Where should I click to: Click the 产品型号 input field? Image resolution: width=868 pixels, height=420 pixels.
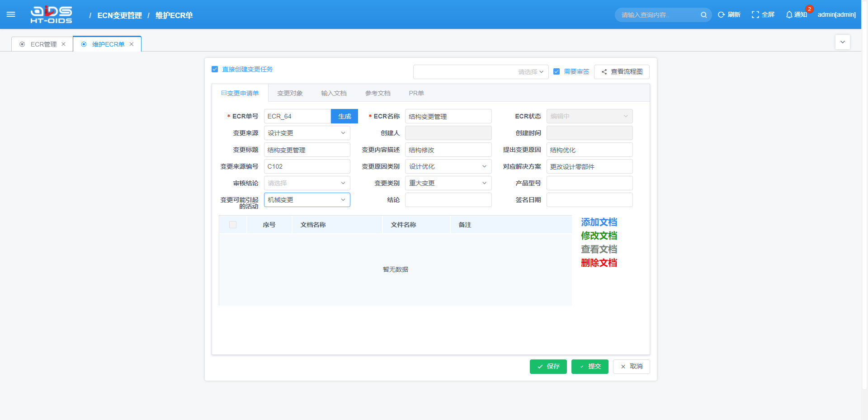589,183
